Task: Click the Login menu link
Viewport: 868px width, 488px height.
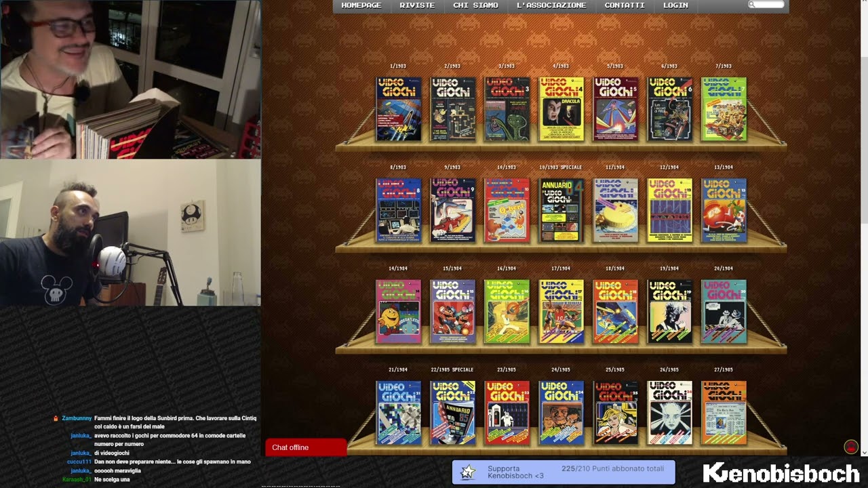Action: (x=675, y=5)
